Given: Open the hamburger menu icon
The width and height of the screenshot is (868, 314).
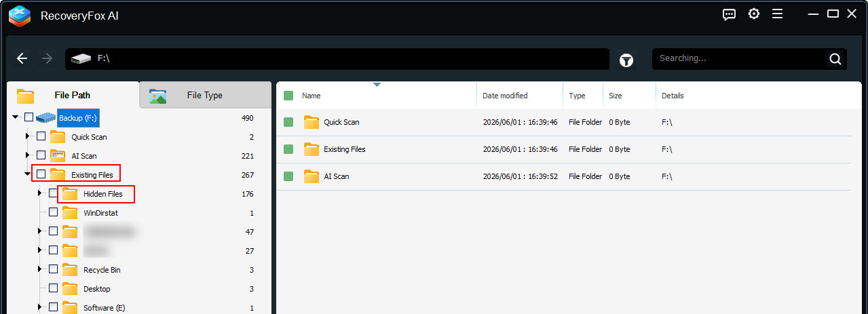Looking at the screenshot, I should (778, 14).
